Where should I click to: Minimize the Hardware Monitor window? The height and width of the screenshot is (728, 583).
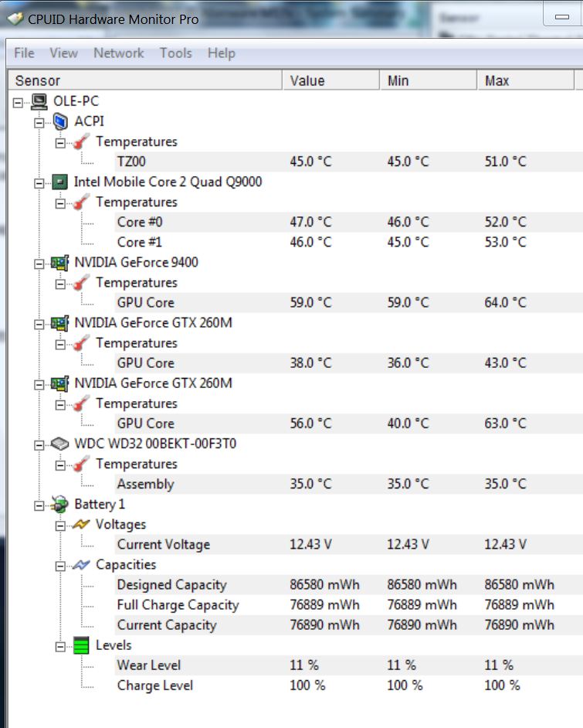(562, 17)
